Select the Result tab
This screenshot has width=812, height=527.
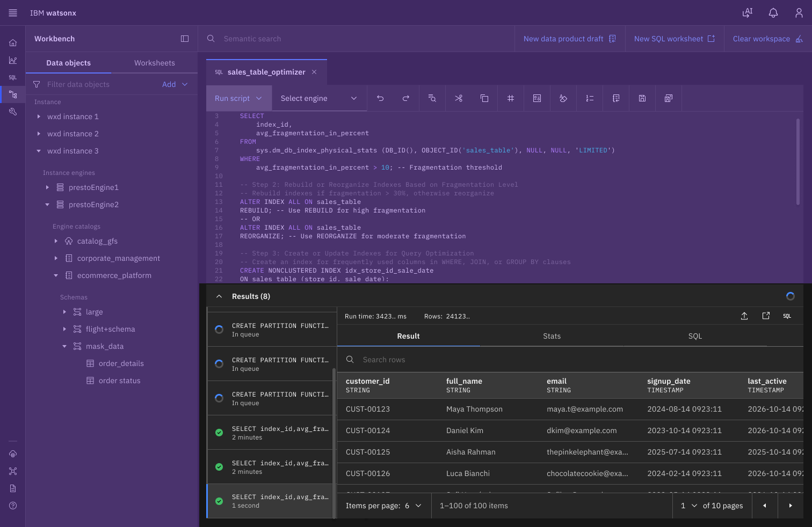[x=408, y=336]
